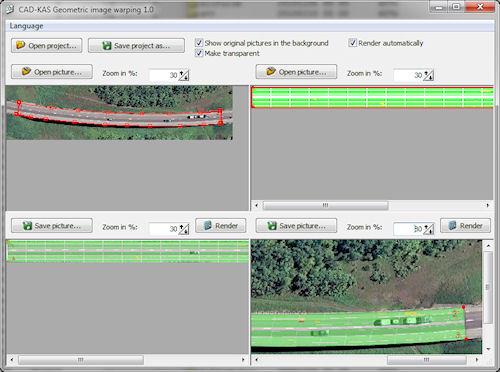Click the vertical scrollbar of bottom-right pane

pos(488,297)
